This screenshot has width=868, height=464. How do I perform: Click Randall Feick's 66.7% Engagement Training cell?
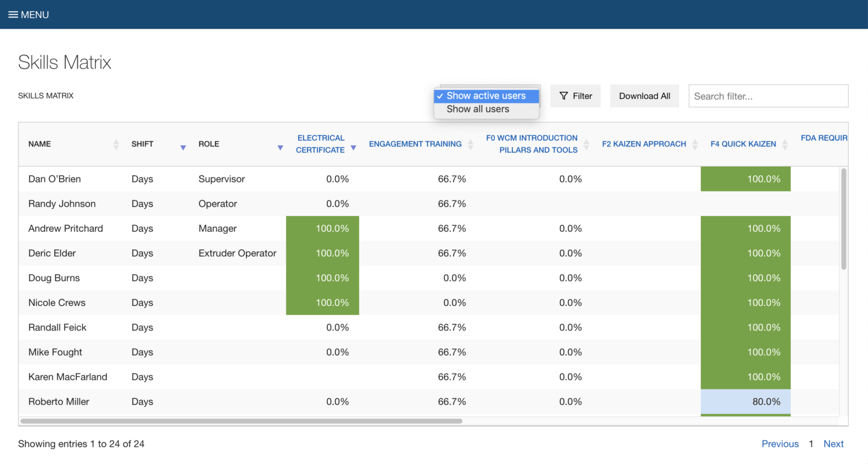pos(452,328)
